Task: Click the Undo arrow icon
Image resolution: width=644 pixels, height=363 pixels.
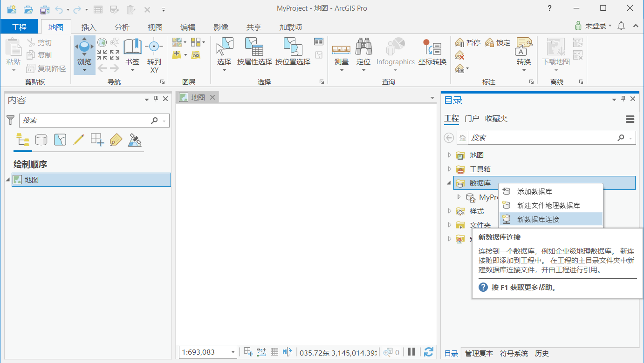Action: (x=59, y=9)
